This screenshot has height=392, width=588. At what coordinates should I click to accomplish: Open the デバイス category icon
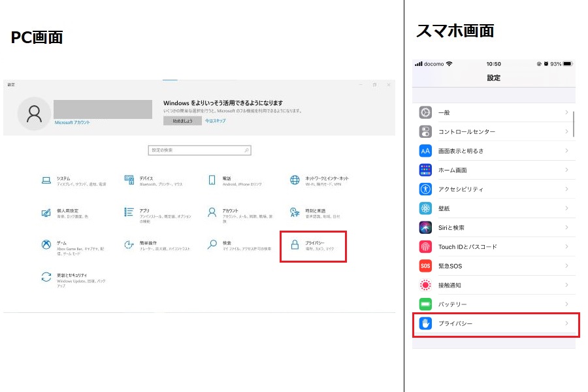[129, 180]
